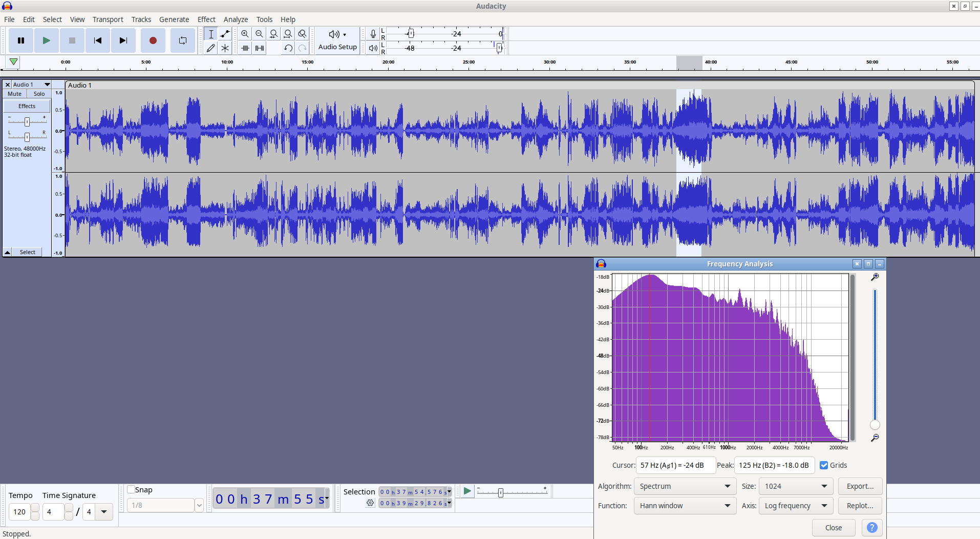Open the Selection toolbar gear settings
Image resolution: width=980 pixels, height=539 pixels.
point(370,503)
